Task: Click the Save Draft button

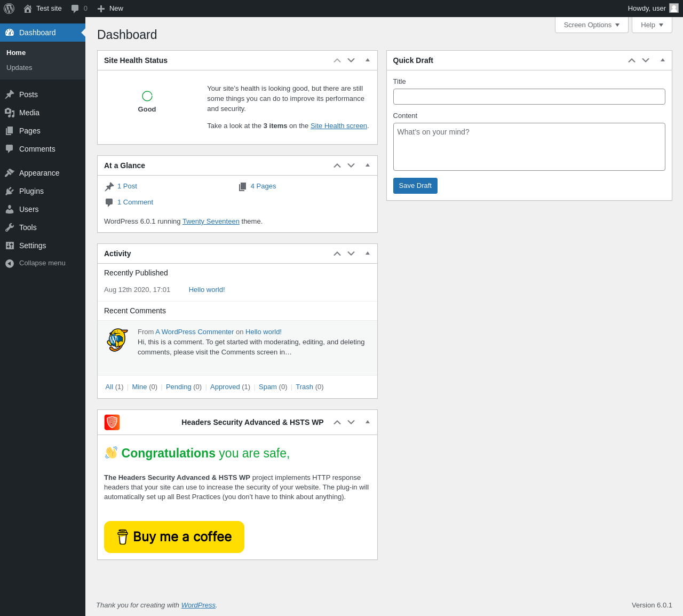Action: tap(415, 186)
